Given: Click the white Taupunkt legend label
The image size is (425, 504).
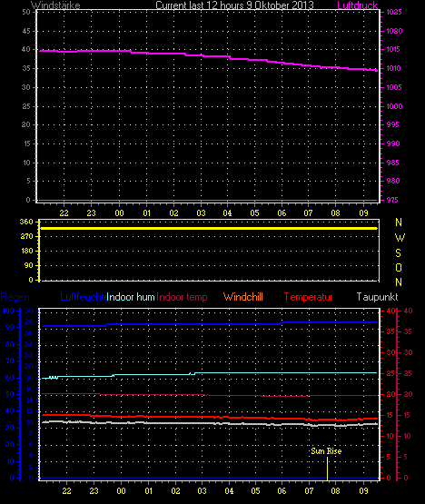Looking at the screenshot, I should point(377,297).
